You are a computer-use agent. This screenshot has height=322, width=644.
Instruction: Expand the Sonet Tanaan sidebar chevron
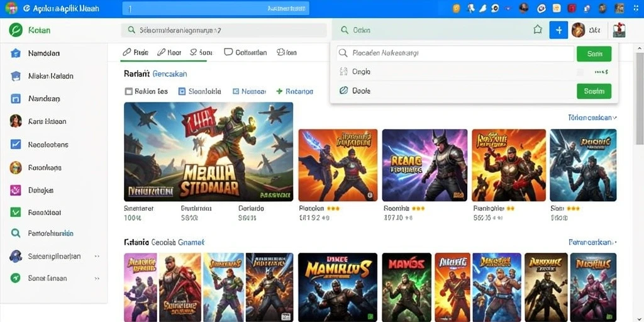point(97,279)
